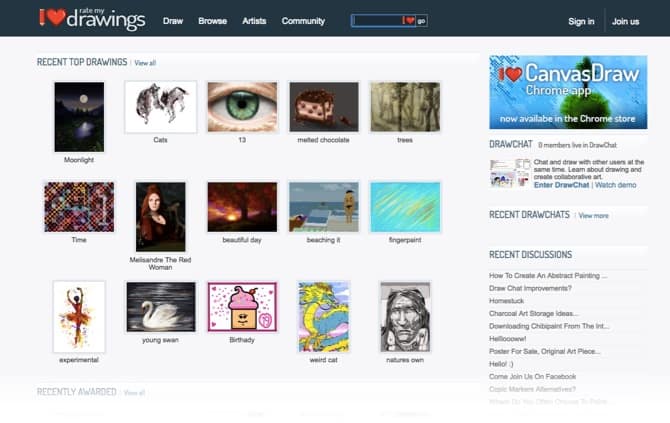
Task: Open the trees drawing thumbnail
Action: 405,107
